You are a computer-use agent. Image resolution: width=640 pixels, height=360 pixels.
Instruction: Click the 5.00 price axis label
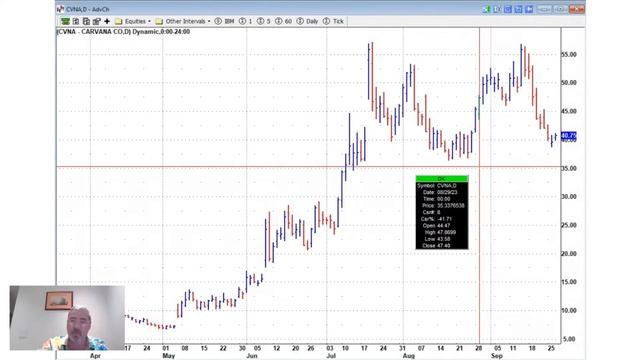[x=570, y=339]
